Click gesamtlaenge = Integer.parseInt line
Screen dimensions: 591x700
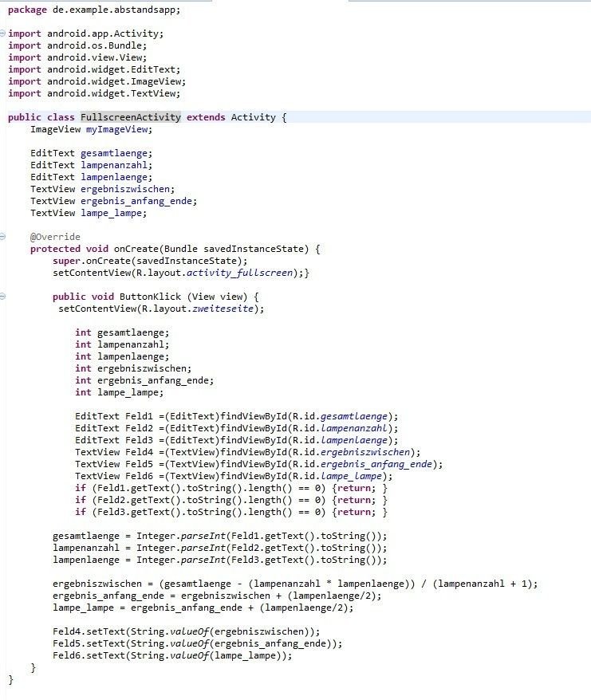(220, 536)
